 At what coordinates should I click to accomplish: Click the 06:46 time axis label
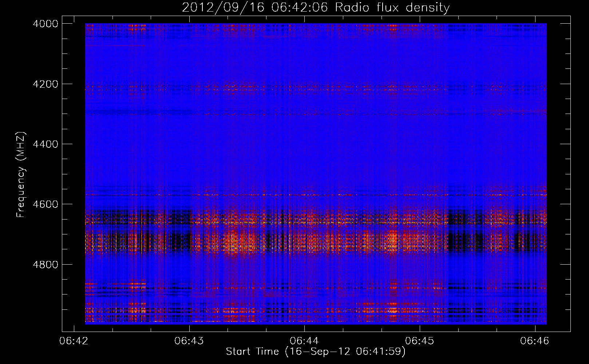coord(535,341)
